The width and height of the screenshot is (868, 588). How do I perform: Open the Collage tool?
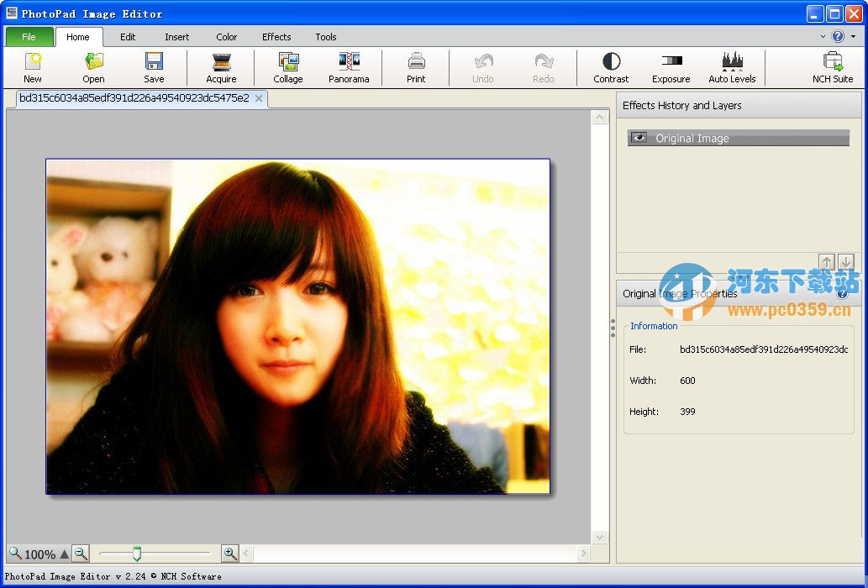tap(287, 66)
